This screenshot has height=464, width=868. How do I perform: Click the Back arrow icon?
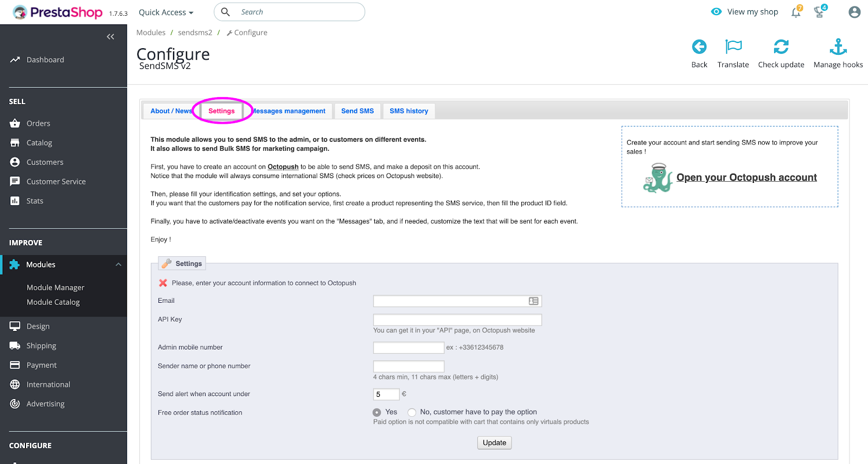pos(699,47)
